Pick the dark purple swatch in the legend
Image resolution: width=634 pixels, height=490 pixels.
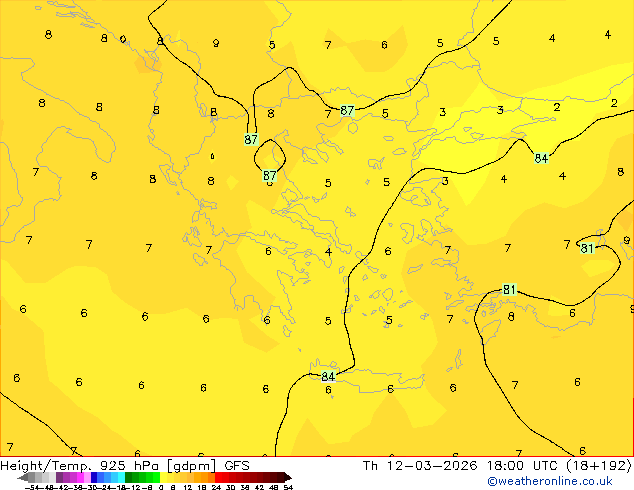point(59,478)
